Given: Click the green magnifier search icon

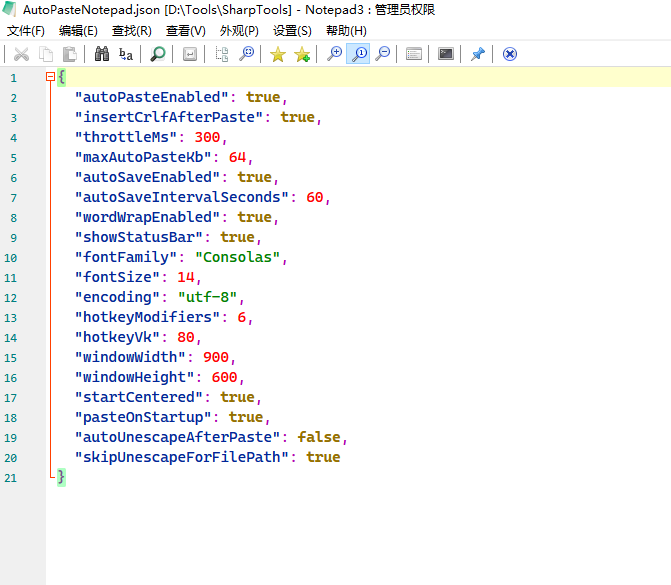Looking at the screenshot, I should 158,54.
